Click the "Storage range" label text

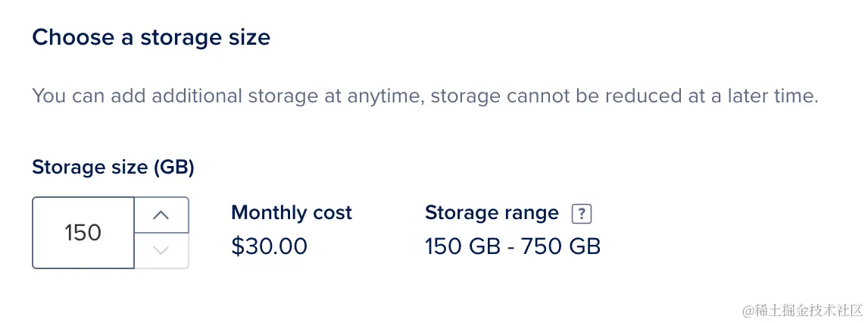(x=492, y=213)
